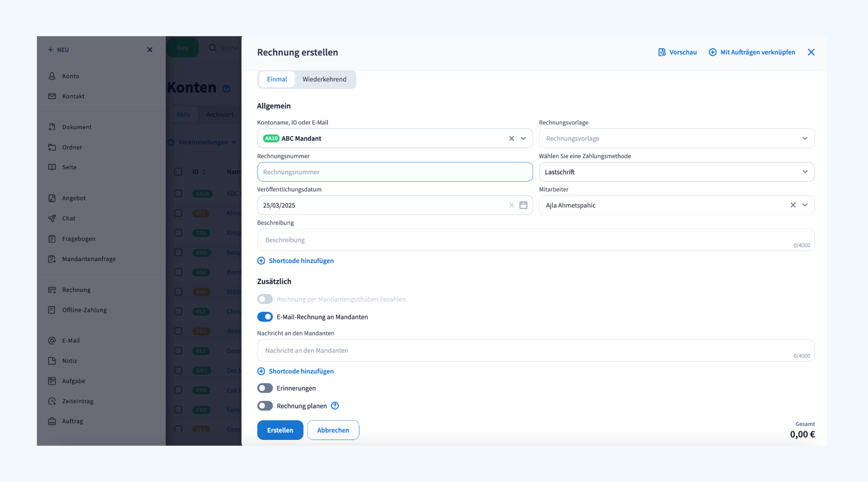
Task: Click the Kontakt envelope icon
Action: pyautogui.click(x=52, y=96)
